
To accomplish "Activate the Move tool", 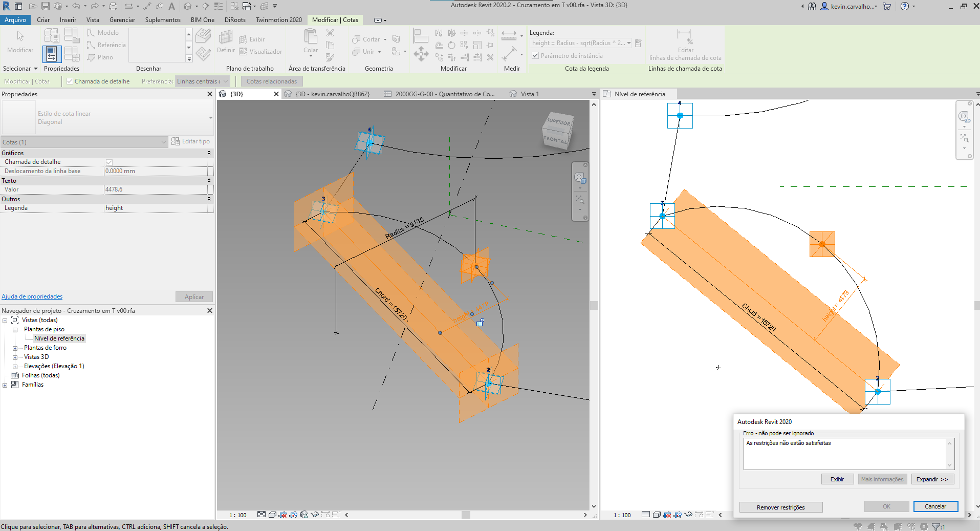I will (422, 54).
